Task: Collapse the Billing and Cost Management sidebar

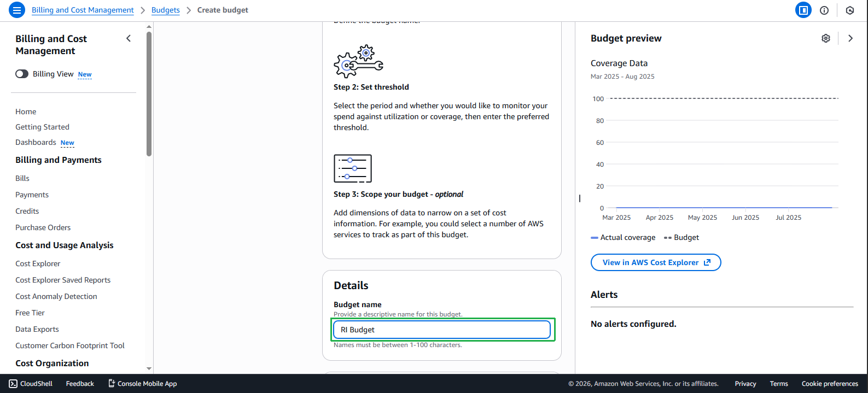Action: [x=129, y=38]
